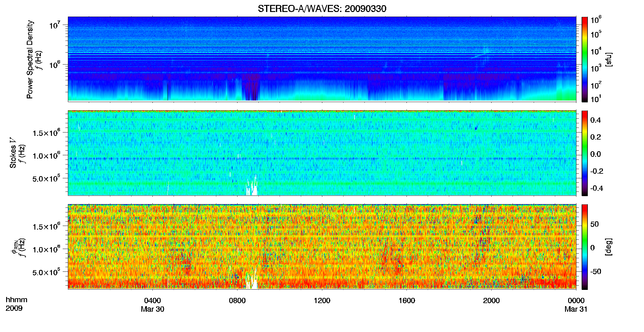The image size is (644, 332).
Task: Click the 1200 time axis label
Action: (x=322, y=300)
